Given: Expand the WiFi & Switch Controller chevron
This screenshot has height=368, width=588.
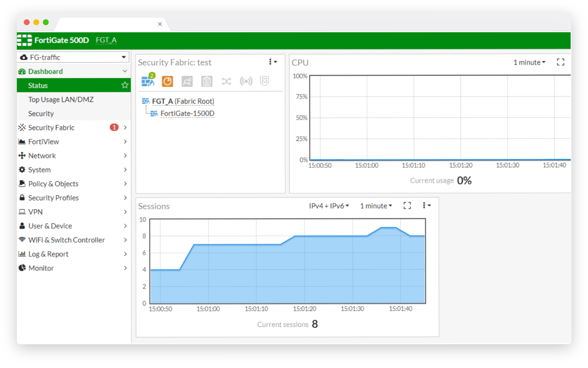Looking at the screenshot, I should coord(125,240).
